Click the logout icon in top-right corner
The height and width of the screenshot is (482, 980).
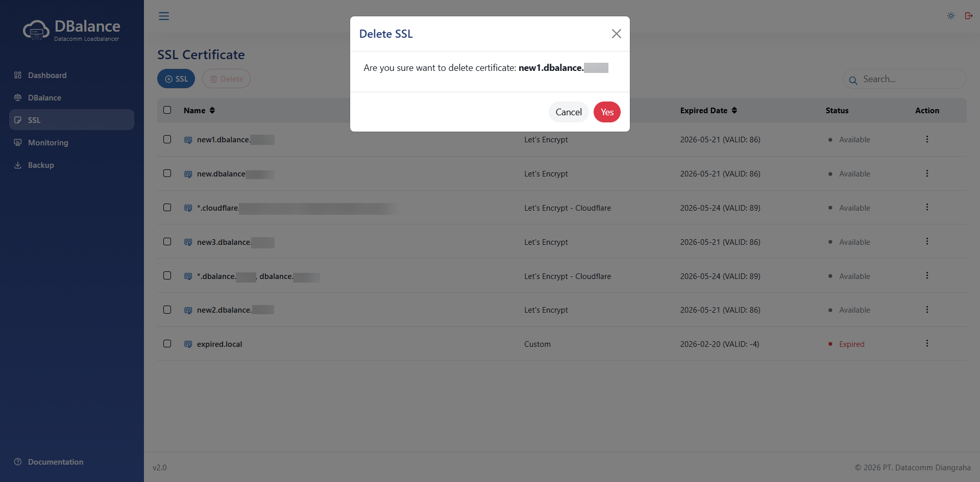pos(968,16)
